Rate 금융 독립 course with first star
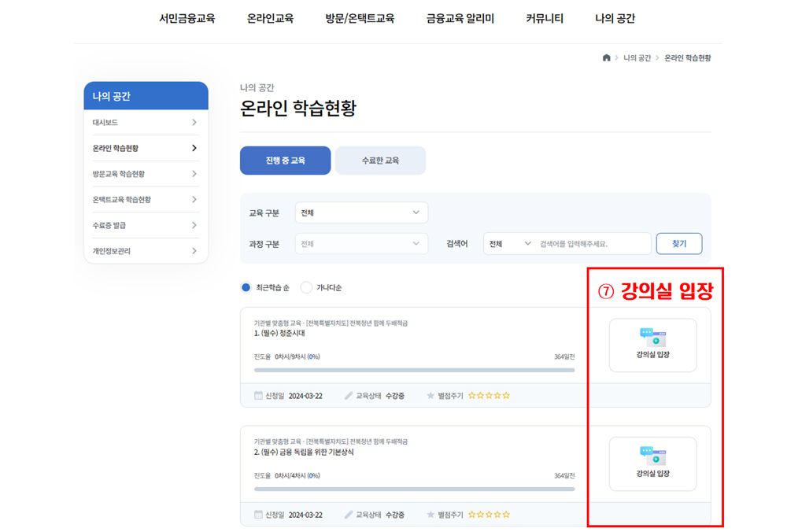 [x=471, y=515]
